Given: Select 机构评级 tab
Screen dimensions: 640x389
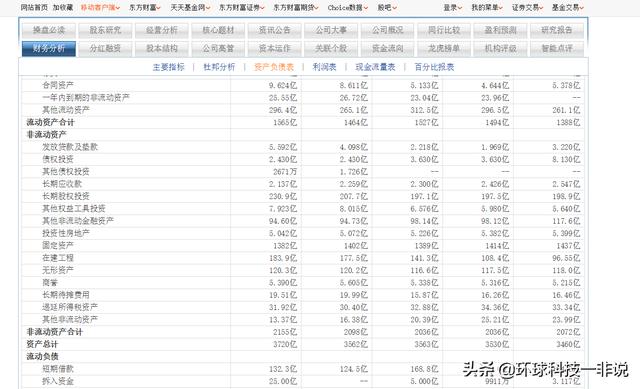Looking at the screenshot, I should 500,49.
